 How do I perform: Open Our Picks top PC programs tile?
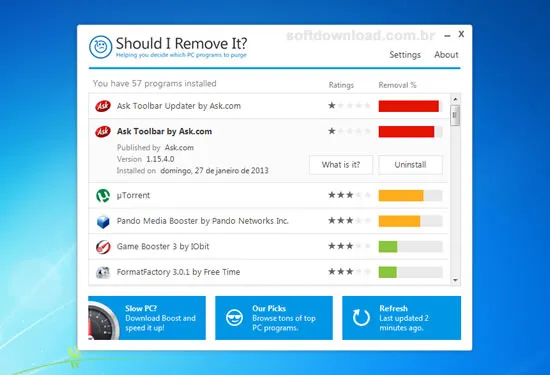(x=274, y=318)
